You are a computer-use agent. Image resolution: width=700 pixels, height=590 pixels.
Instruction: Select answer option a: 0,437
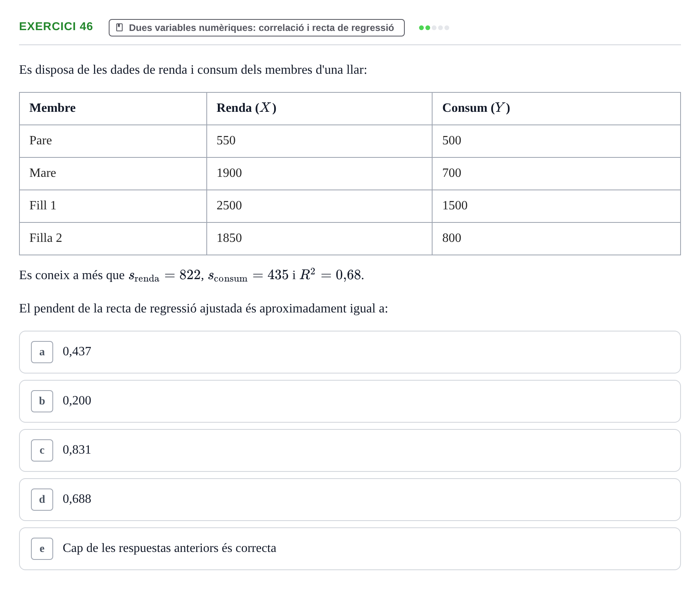click(350, 352)
